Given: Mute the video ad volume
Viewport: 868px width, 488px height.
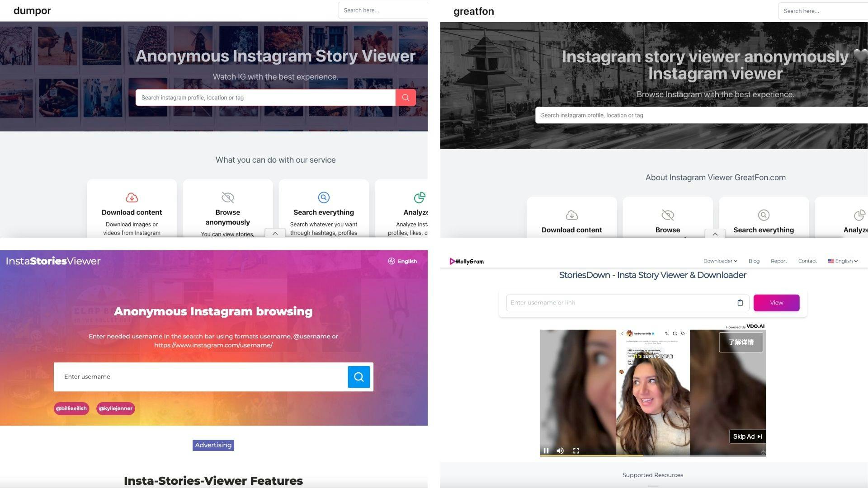Looking at the screenshot, I should pyautogui.click(x=561, y=450).
